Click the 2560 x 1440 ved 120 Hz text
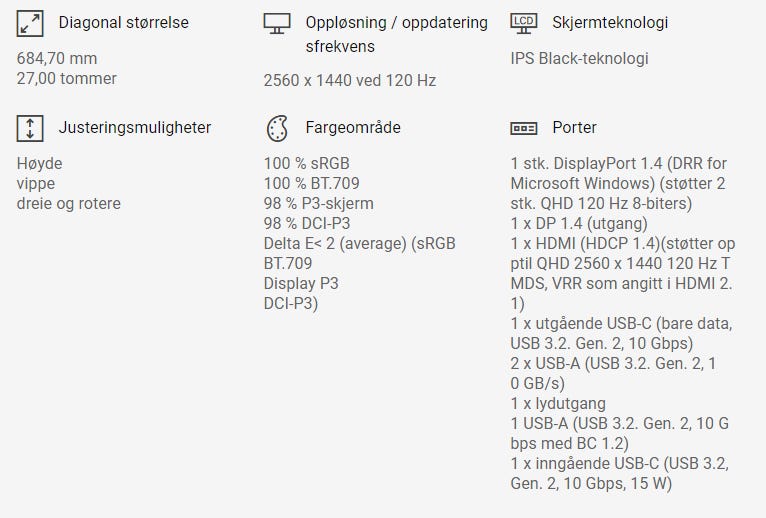The height and width of the screenshot is (518, 766). pyautogui.click(x=349, y=81)
